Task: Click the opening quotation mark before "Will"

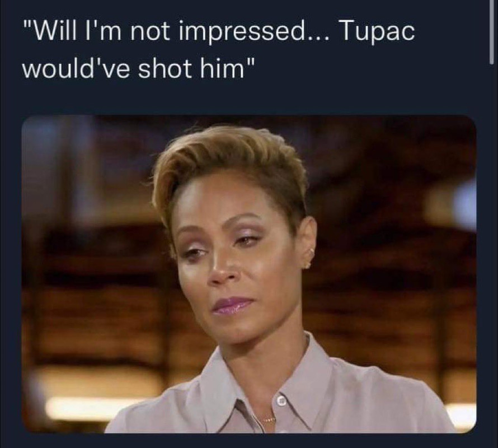Action: point(27,27)
